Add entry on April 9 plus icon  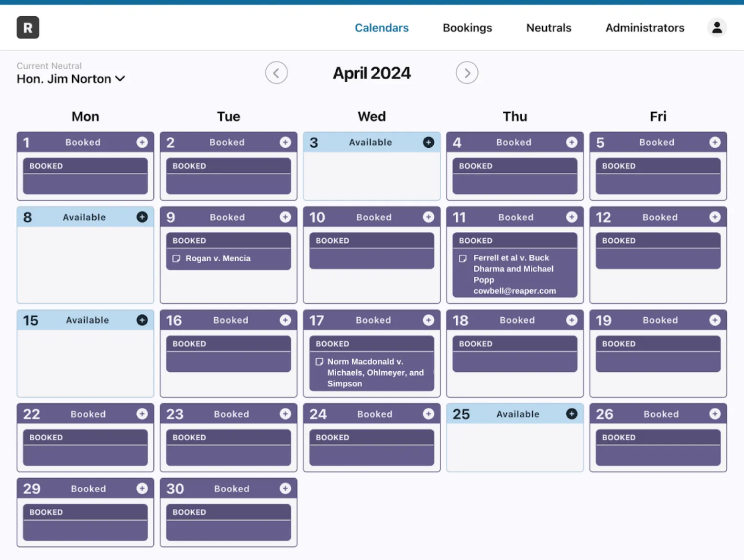point(285,217)
